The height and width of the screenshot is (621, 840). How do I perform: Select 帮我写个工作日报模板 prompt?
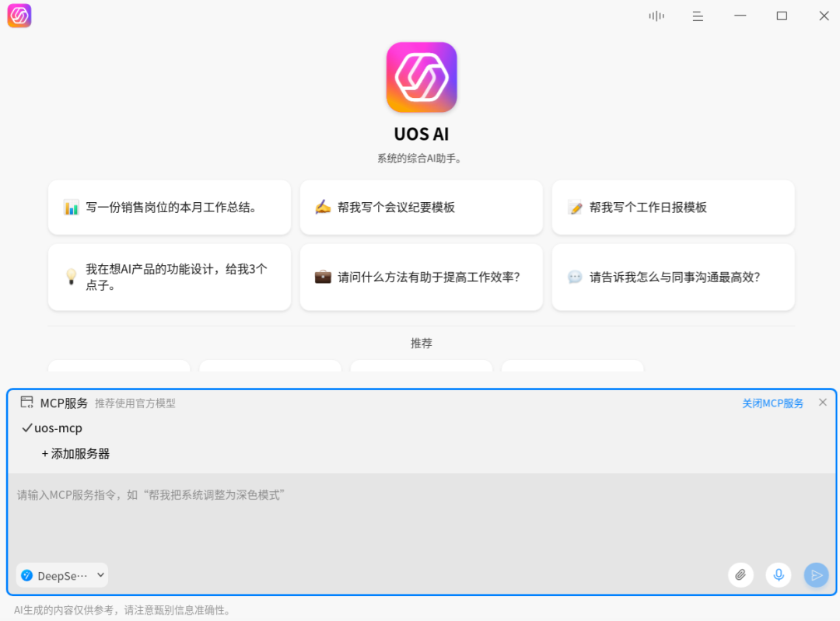pyautogui.click(x=674, y=208)
